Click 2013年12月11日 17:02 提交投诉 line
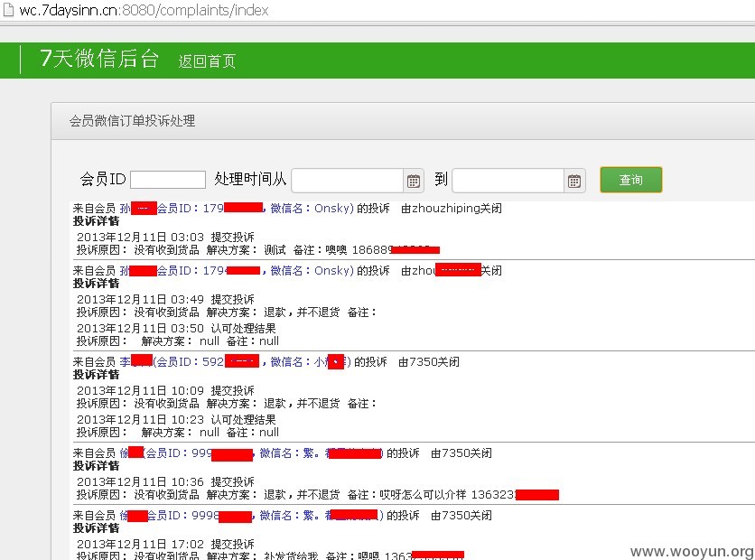Image resolution: width=755 pixels, height=560 pixels. point(165,544)
